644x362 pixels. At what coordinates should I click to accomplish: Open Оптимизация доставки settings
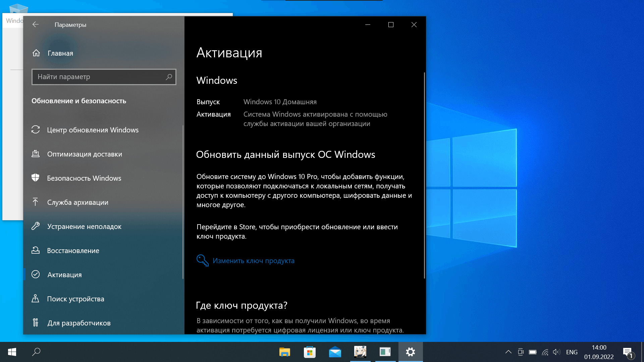pos(85,154)
